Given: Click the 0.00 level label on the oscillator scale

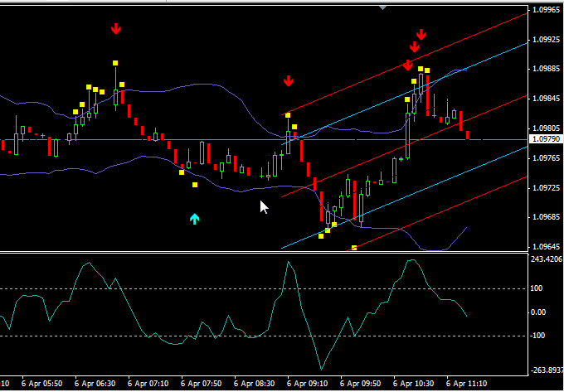Looking at the screenshot, I should pos(538,312).
